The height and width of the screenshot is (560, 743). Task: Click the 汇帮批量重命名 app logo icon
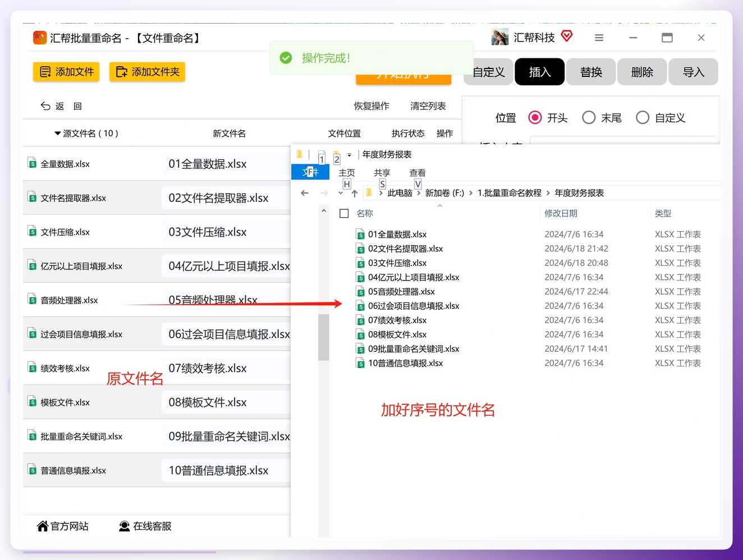(40, 38)
